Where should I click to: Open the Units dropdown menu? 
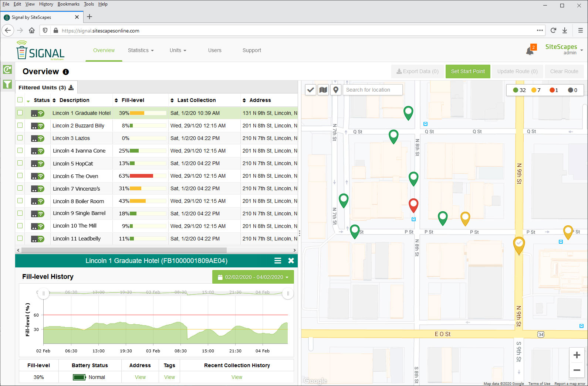178,50
